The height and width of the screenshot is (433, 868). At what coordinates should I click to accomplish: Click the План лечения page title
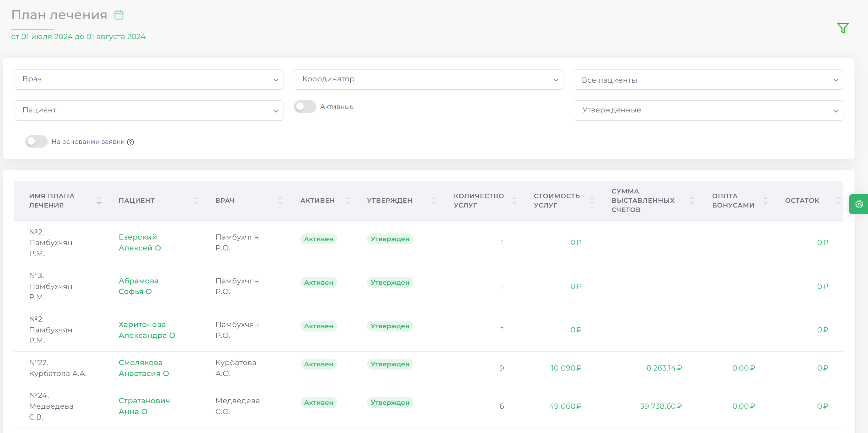[59, 15]
